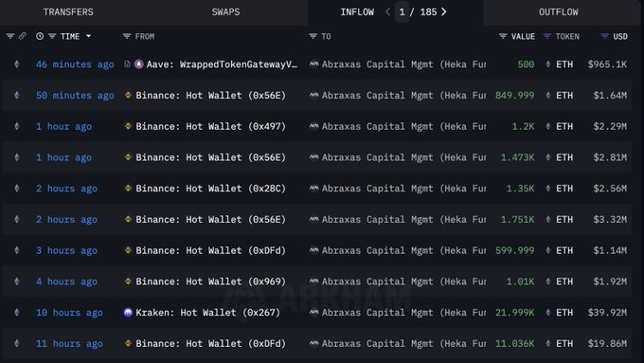Image resolution: width=644 pixels, height=363 pixels.
Task: Expand the TIME sort dropdown arrow
Action: click(x=88, y=36)
